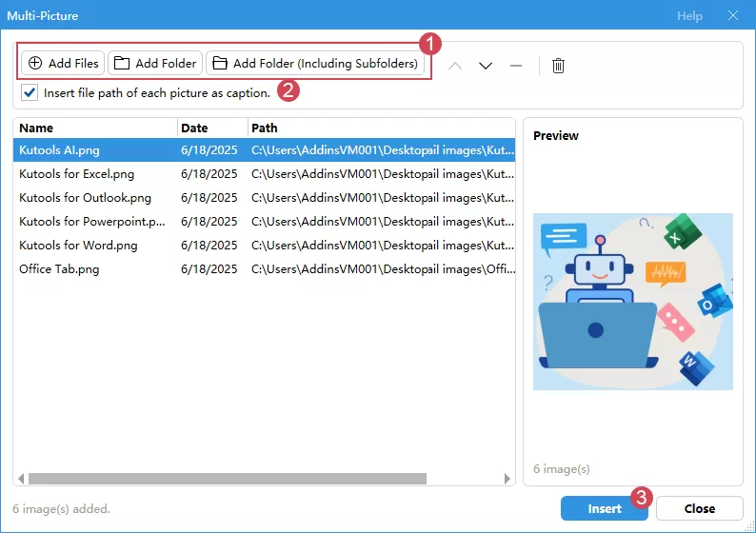This screenshot has height=533, width=756.
Task: Choose Add Folder (Including Subfolders)
Action: tap(315, 63)
